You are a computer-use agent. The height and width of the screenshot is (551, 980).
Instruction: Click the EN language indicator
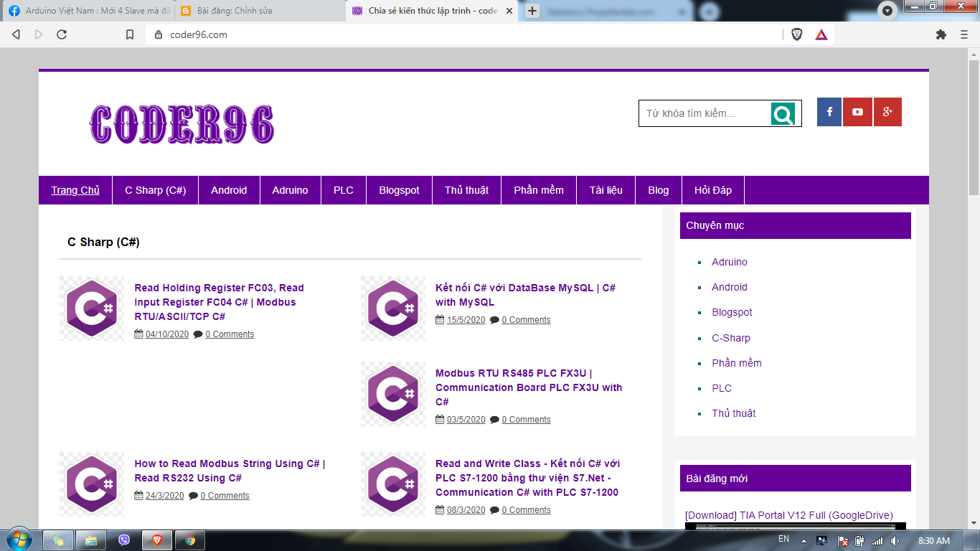[783, 539]
